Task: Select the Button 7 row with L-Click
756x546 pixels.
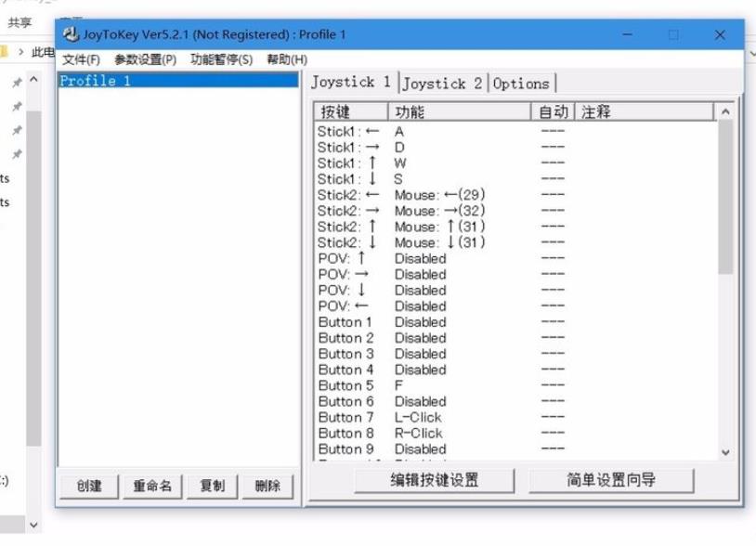Action: tap(515, 417)
